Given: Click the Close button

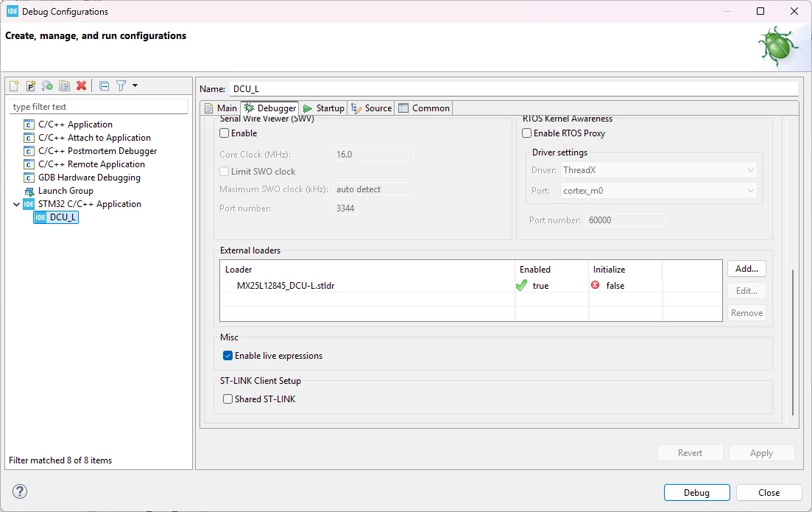Looking at the screenshot, I should [x=769, y=492].
